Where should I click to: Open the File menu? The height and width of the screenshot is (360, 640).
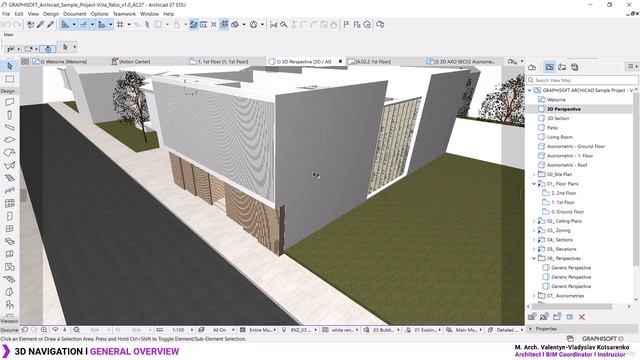coord(6,14)
